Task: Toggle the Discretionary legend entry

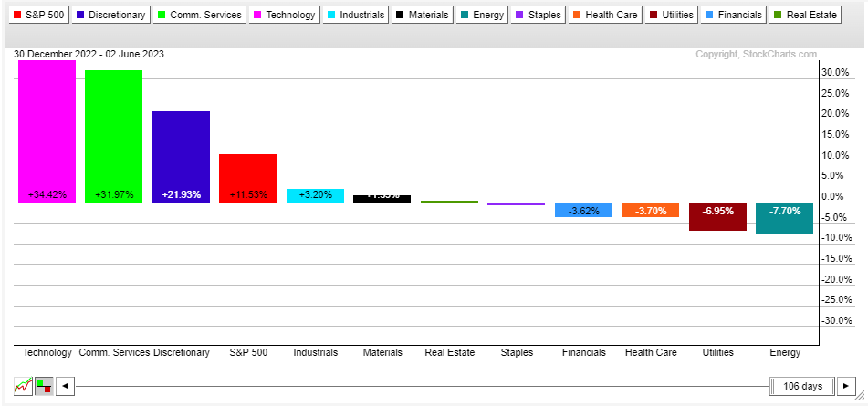Action: [x=112, y=15]
